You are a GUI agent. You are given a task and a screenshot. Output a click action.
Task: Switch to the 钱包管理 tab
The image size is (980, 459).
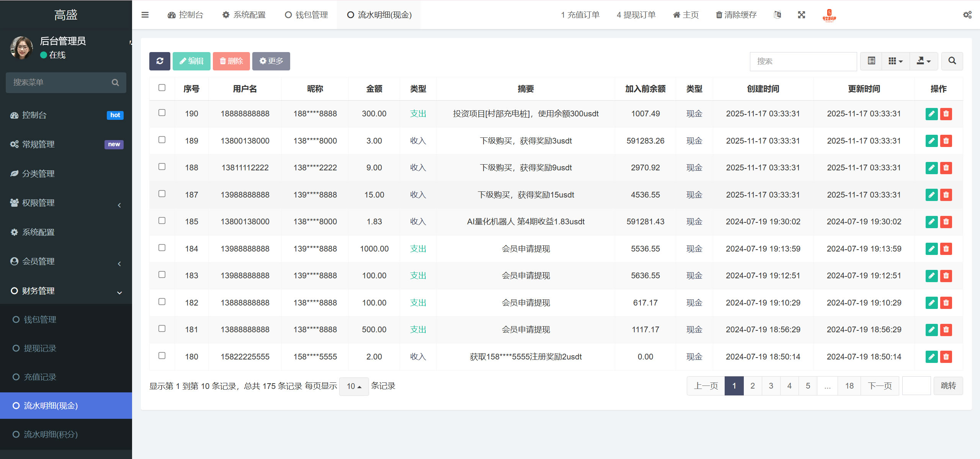(x=307, y=15)
